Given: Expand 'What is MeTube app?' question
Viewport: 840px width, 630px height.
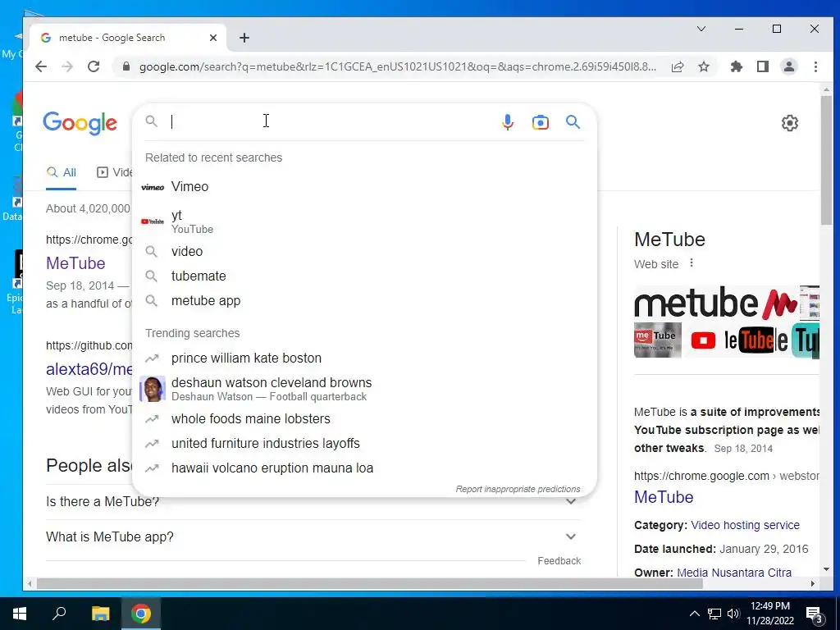Looking at the screenshot, I should 313,536.
